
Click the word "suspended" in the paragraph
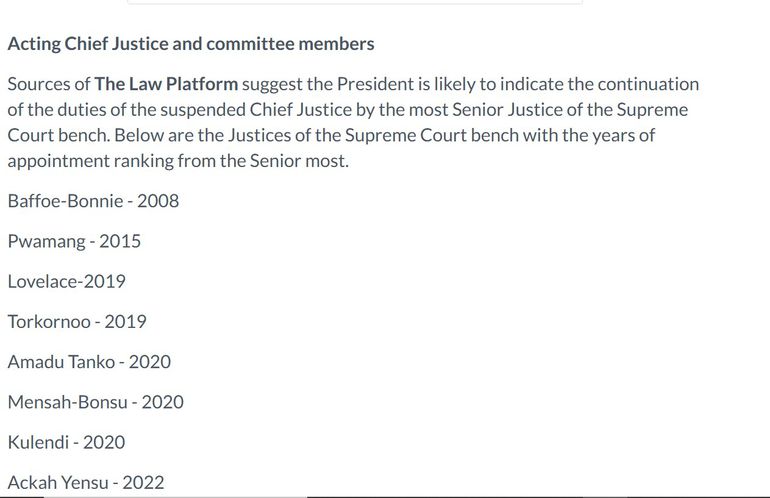(x=204, y=110)
